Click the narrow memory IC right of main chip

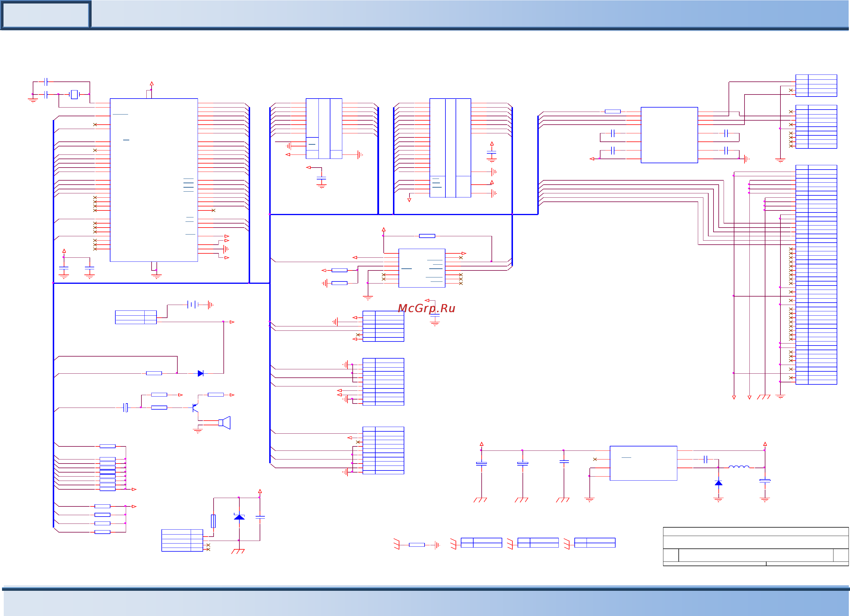[x=324, y=129]
